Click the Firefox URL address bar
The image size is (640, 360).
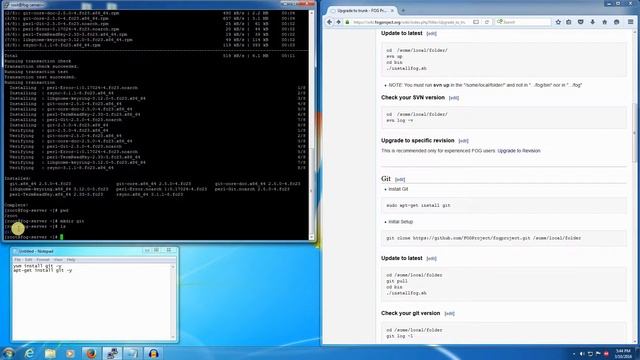[x=408, y=22]
